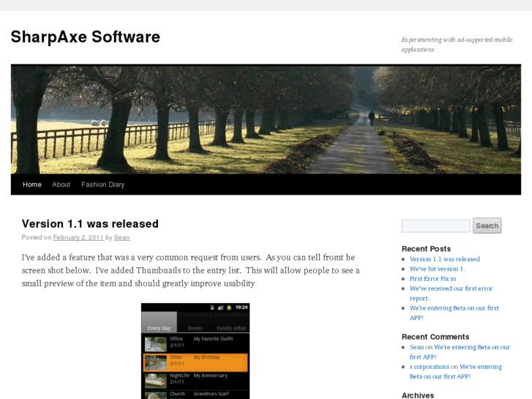532x399 pixels.
Task: Go to the Home menu item
Action: click(32, 184)
